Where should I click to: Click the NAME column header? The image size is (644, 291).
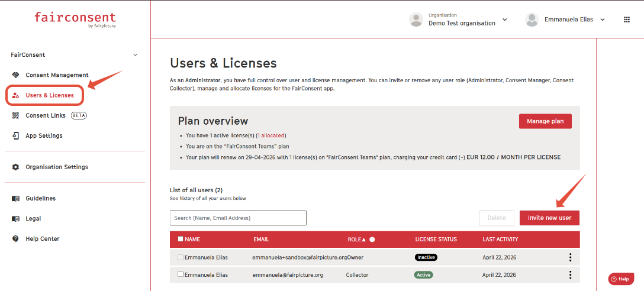coord(192,240)
